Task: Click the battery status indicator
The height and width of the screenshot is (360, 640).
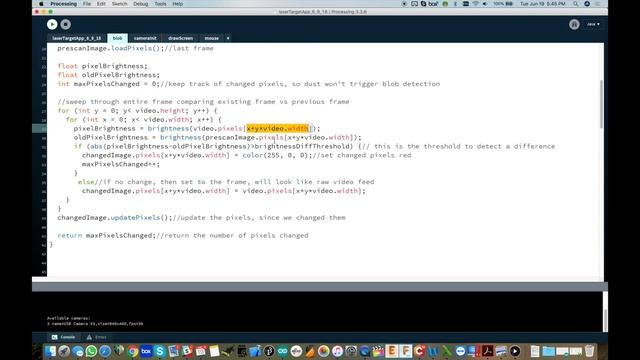Action: click(x=503, y=4)
